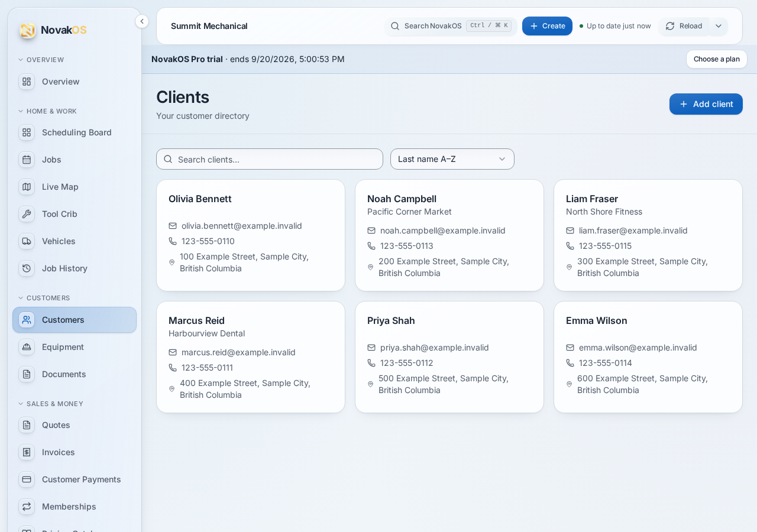Open the Overview page icon
Screen dimensions: 757x532
coord(27,82)
